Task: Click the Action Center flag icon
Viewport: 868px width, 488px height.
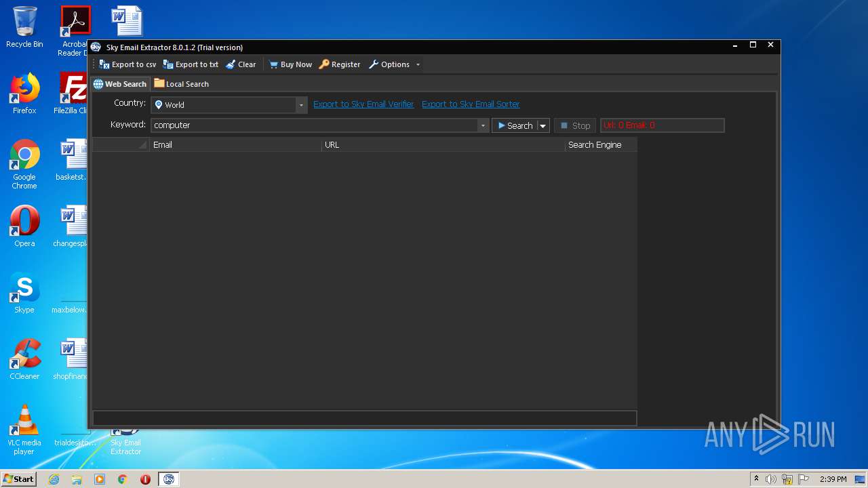Action: pyautogui.click(x=804, y=479)
